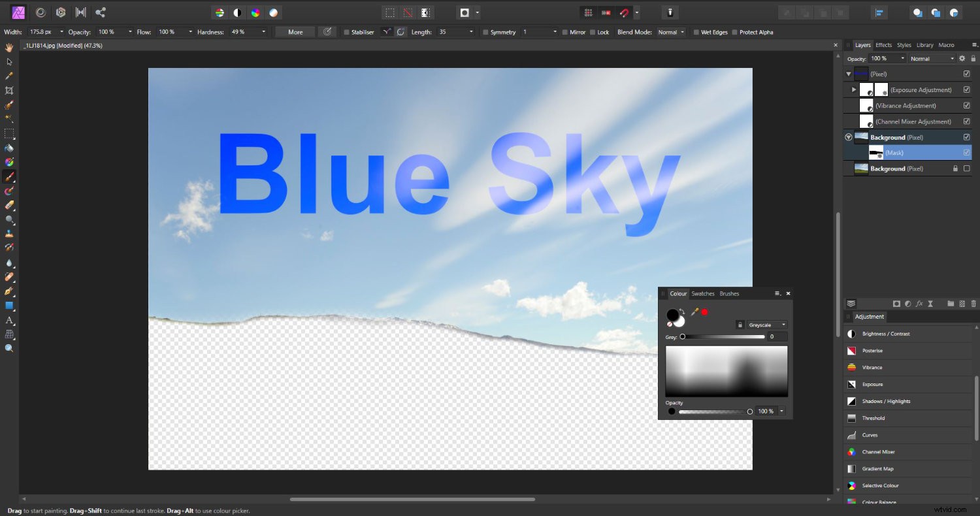Image resolution: width=980 pixels, height=516 pixels.
Task: Expand the Background (Pixel) layer group
Action: pyautogui.click(x=849, y=137)
